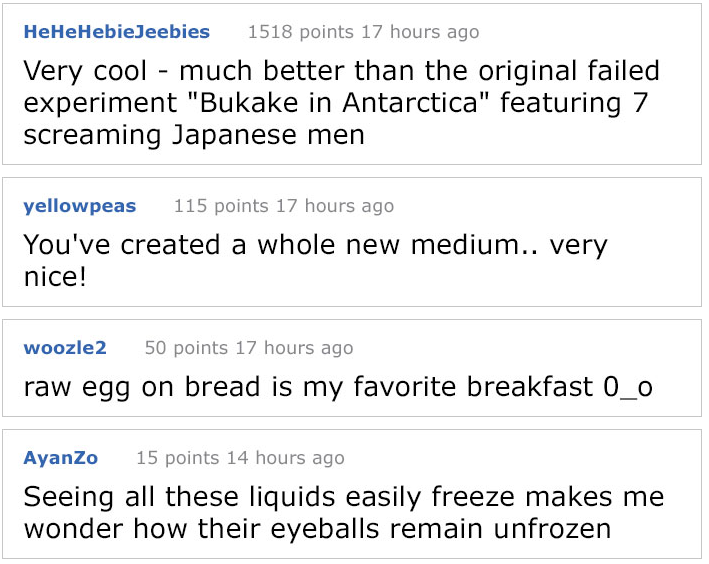Screen dimensions: 709x564
Task: Select the 115 points score label
Action: coord(221,206)
